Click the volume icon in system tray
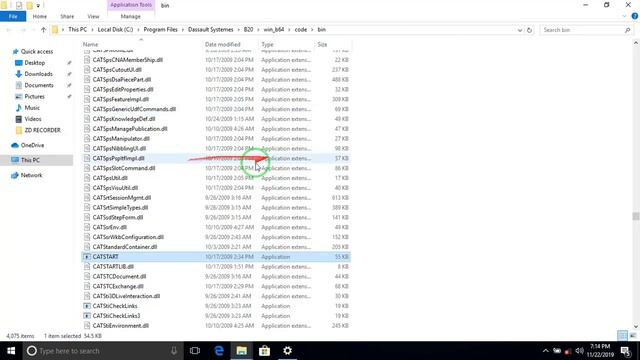This screenshot has height=360, width=640. click(x=580, y=351)
